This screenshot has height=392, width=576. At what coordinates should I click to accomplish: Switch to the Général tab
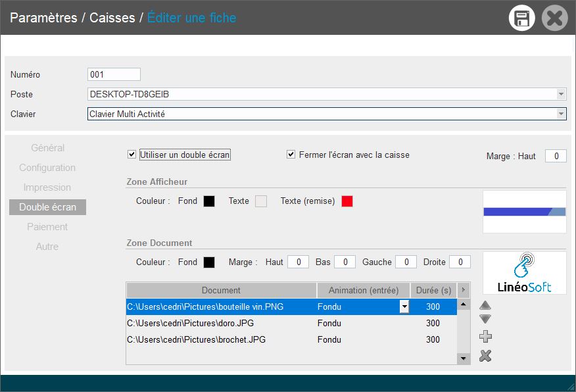pyautogui.click(x=48, y=148)
